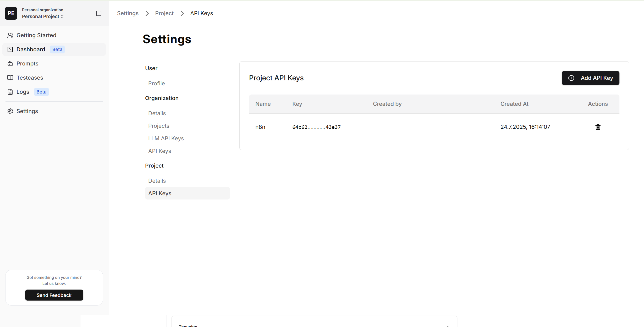Click the plus icon in Add API Key

[x=571, y=78]
